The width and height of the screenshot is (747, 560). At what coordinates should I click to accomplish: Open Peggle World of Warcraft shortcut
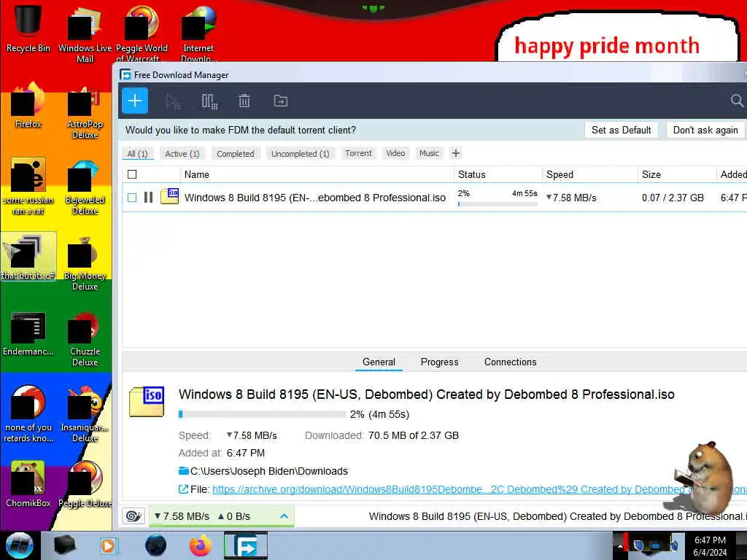(x=142, y=34)
